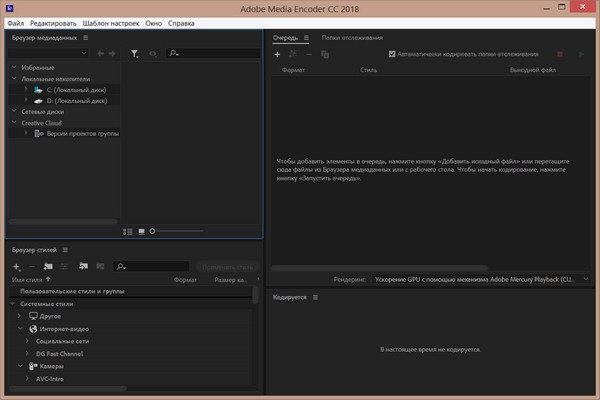Switch media browser to thumbnail view icon

(x=141, y=231)
